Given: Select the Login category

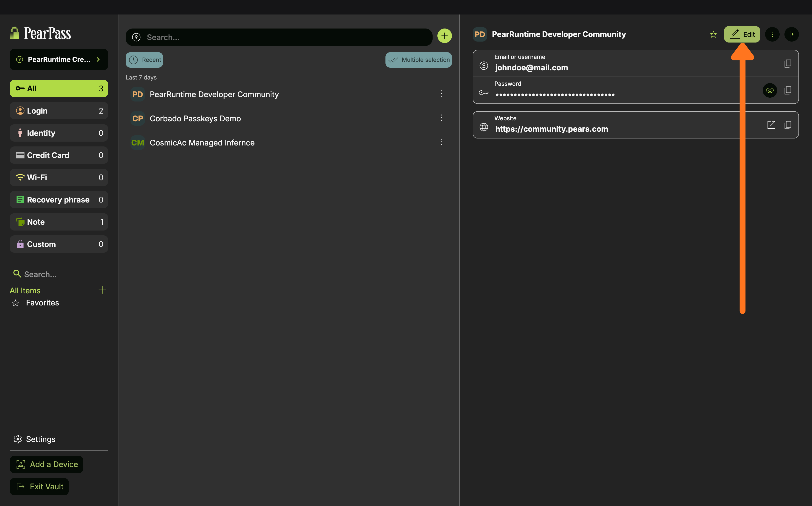Looking at the screenshot, I should [x=59, y=111].
